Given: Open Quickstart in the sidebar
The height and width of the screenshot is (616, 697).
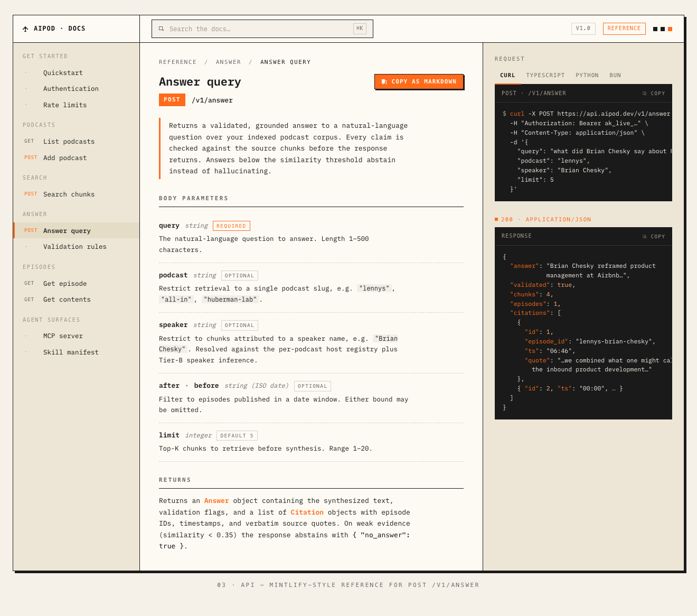Looking at the screenshot, I should coord(77,73).
